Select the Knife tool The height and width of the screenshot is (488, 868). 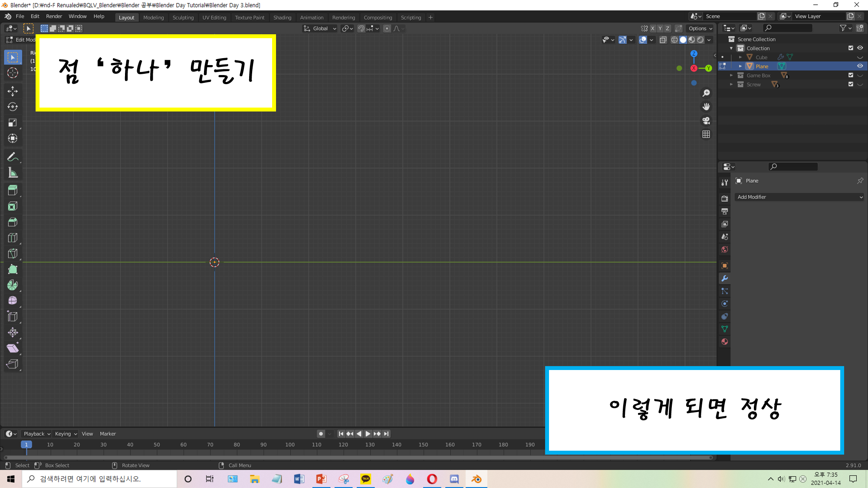click(x=13, y=254)
